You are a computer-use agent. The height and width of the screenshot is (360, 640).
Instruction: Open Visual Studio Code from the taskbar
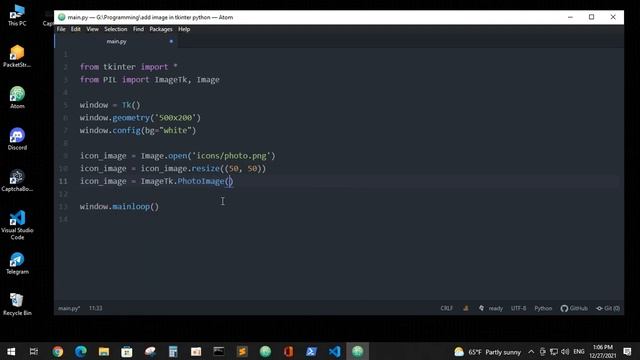334,351
